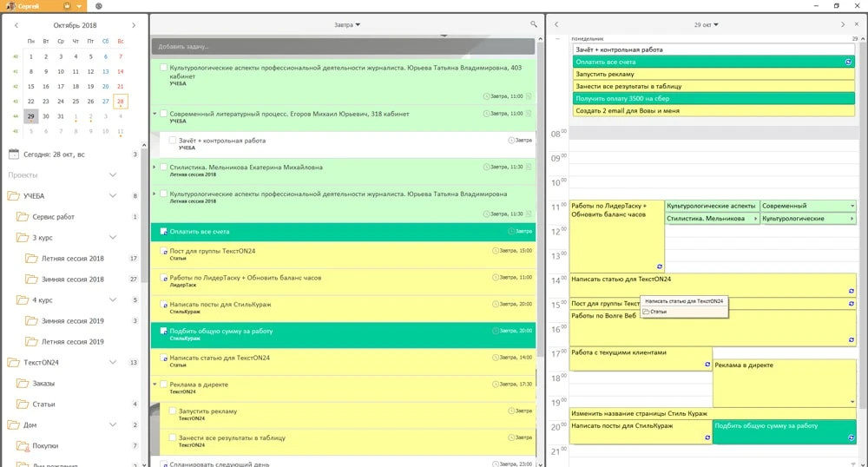Click the clock icon in the top bar
Viewport: 868px width, 467px height.
tap(99, 6)
